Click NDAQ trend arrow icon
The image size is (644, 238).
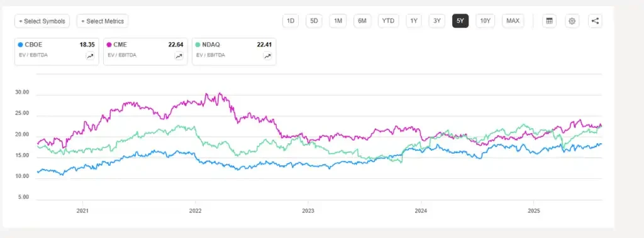pos(267,57)
